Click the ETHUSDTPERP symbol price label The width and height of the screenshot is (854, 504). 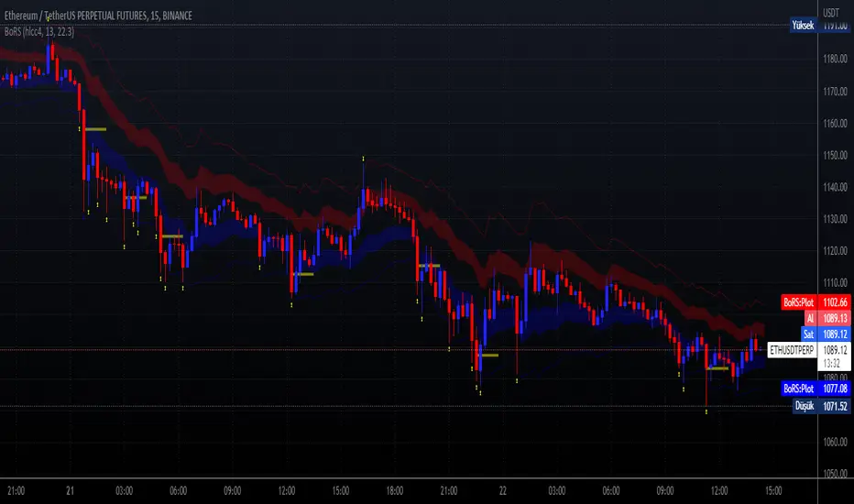click(792, 350)
